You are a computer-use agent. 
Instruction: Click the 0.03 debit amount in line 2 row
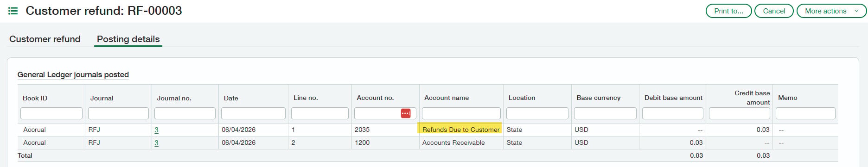tap(696, 142)
